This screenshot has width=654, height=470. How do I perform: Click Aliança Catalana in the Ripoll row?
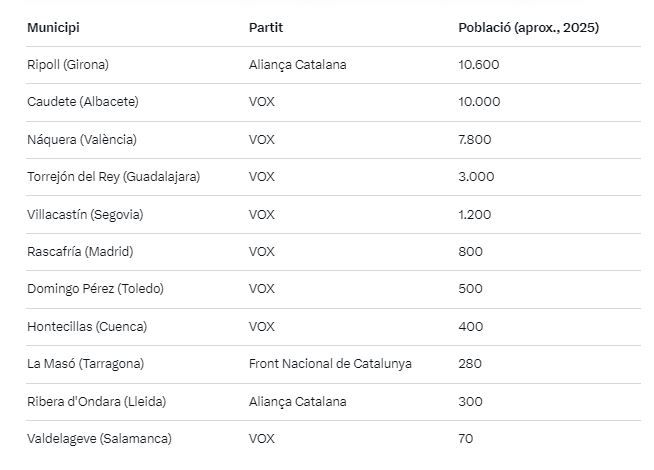(297, 65)
